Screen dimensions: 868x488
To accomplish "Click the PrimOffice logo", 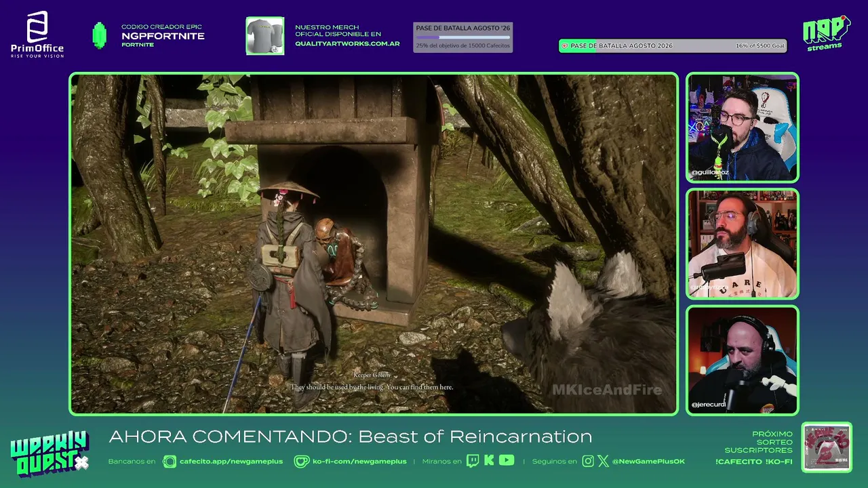I will pos(37,34).
